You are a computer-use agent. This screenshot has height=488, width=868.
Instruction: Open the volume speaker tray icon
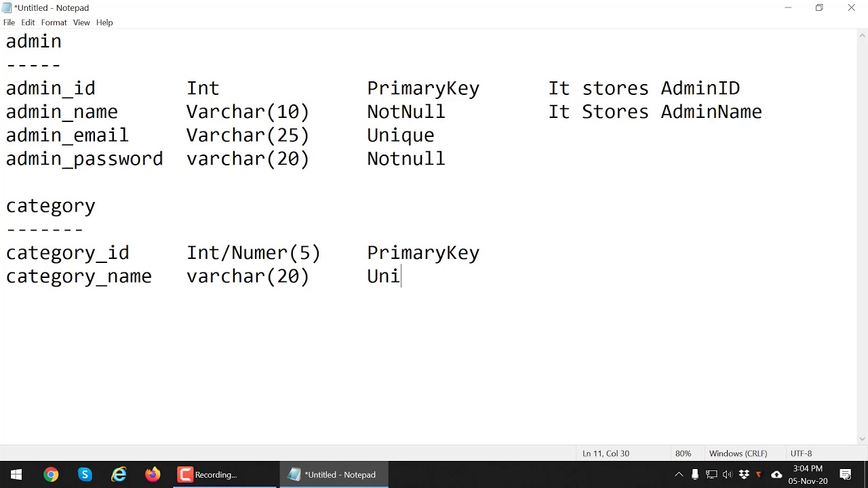728,474
